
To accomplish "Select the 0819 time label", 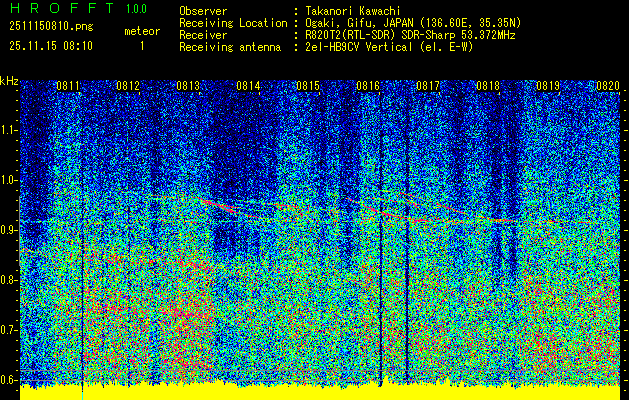I will 548,86.
